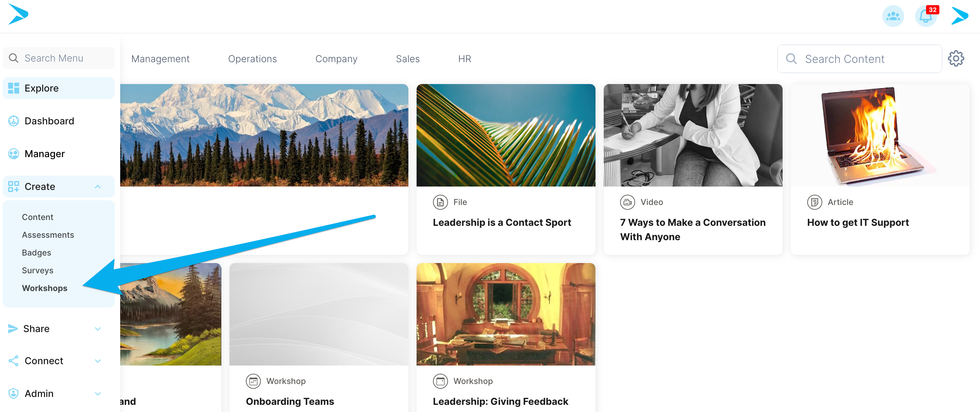Select Explore in the sidebar
Screen dimensions: 980x412
(x=59, y=88)
